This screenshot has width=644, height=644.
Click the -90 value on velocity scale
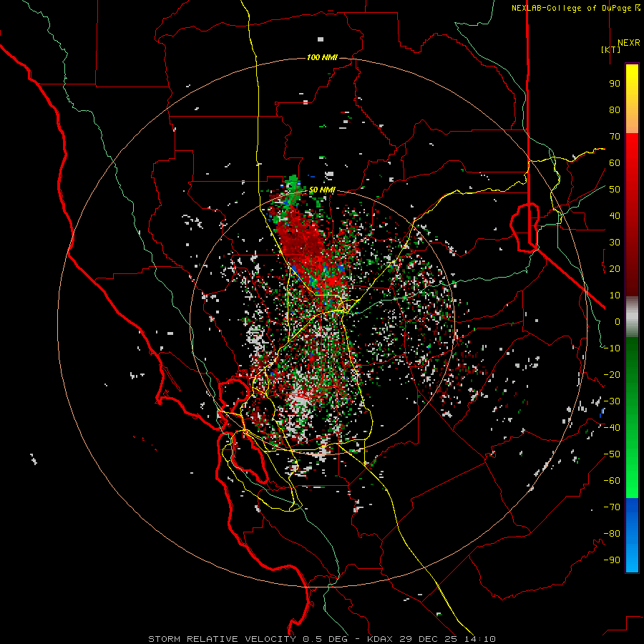612,560
